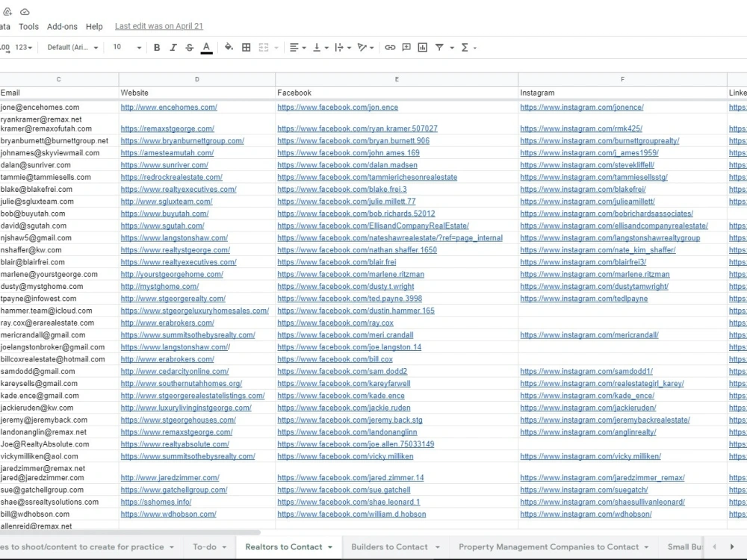Switch to the To-do sheet tab
The height and width of the screenshot is (560, 747).
(x=205, y=547)
